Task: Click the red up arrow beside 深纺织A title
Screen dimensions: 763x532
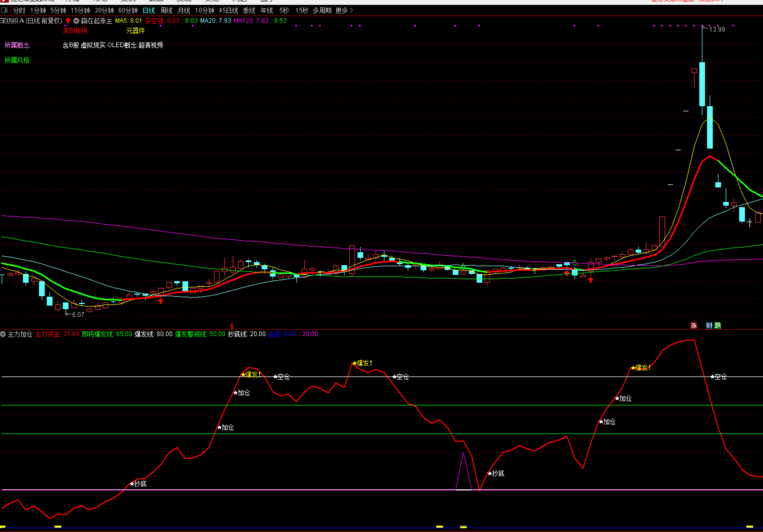Action: [68, 21]
